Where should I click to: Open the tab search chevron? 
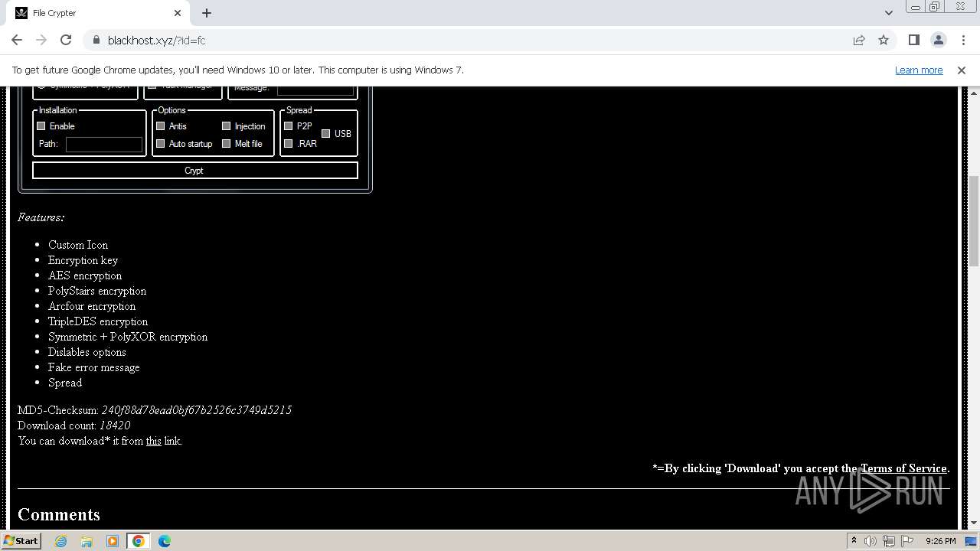click(x=888, y=13)
